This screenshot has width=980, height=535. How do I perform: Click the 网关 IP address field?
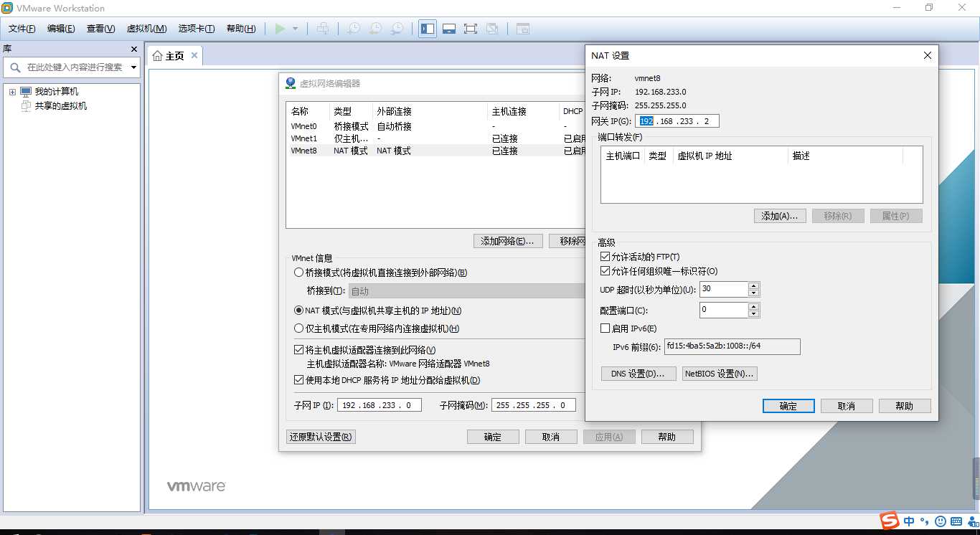[x=677, y=121]
